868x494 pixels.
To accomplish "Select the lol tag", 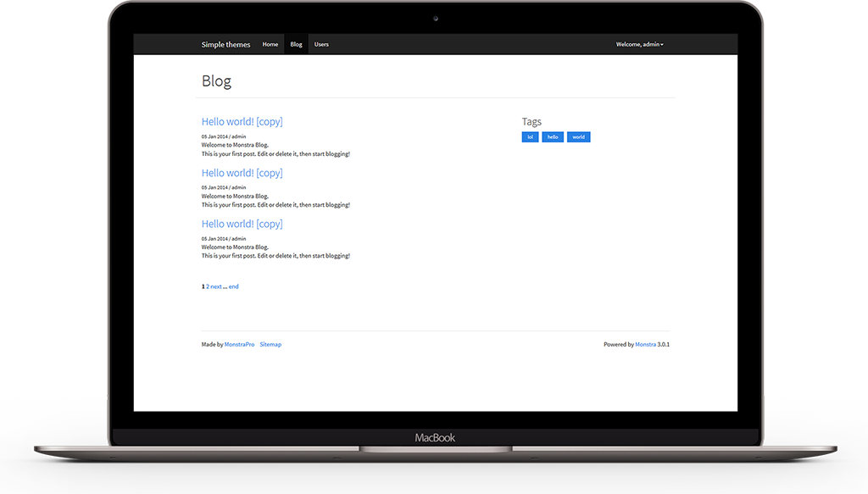I will point(530,136).
